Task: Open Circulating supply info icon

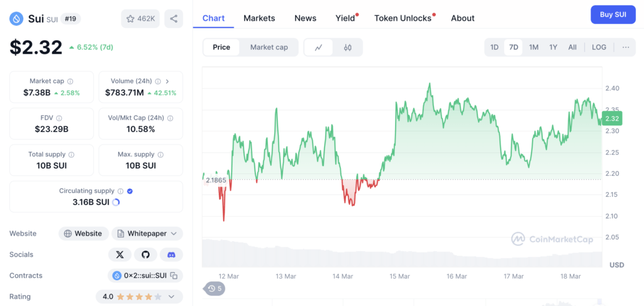Action: pos(120,191)
